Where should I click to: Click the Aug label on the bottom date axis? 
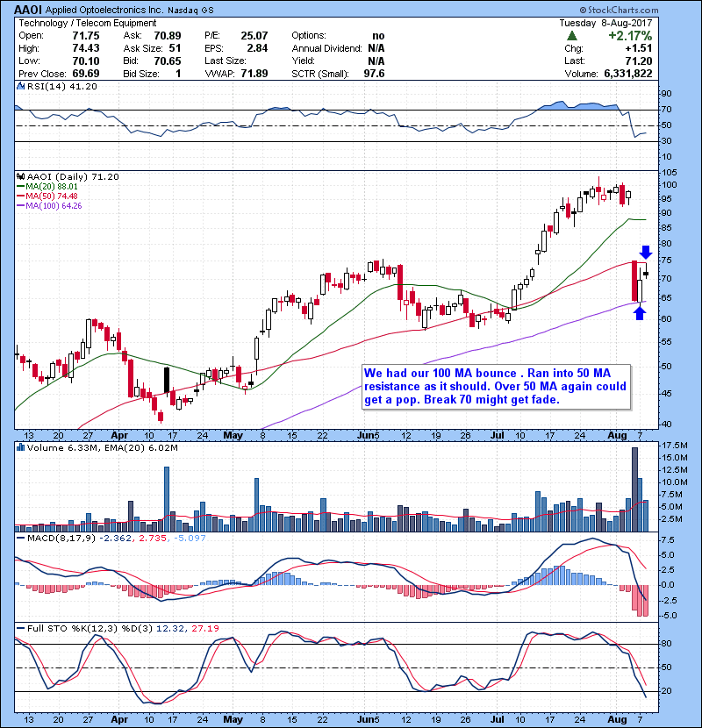(617, 719)
